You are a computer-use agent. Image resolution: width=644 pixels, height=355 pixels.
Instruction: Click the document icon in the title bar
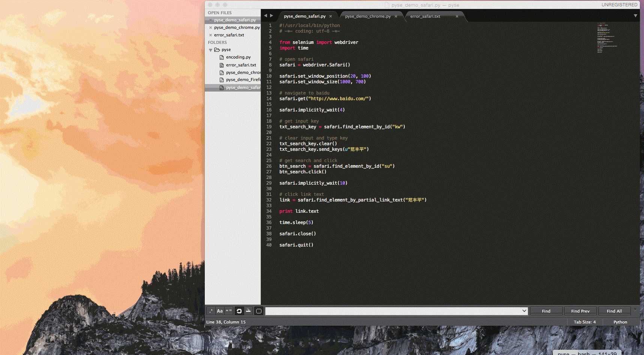pyautogui.click(x=387, y=5)
